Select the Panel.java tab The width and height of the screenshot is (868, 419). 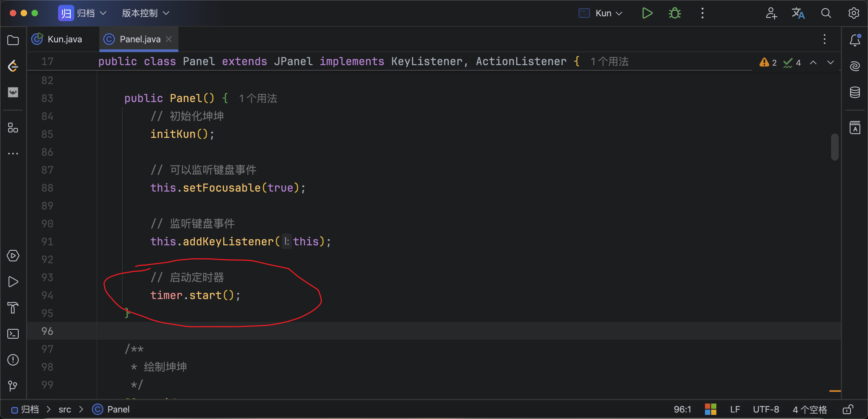[x=139, y=39]
